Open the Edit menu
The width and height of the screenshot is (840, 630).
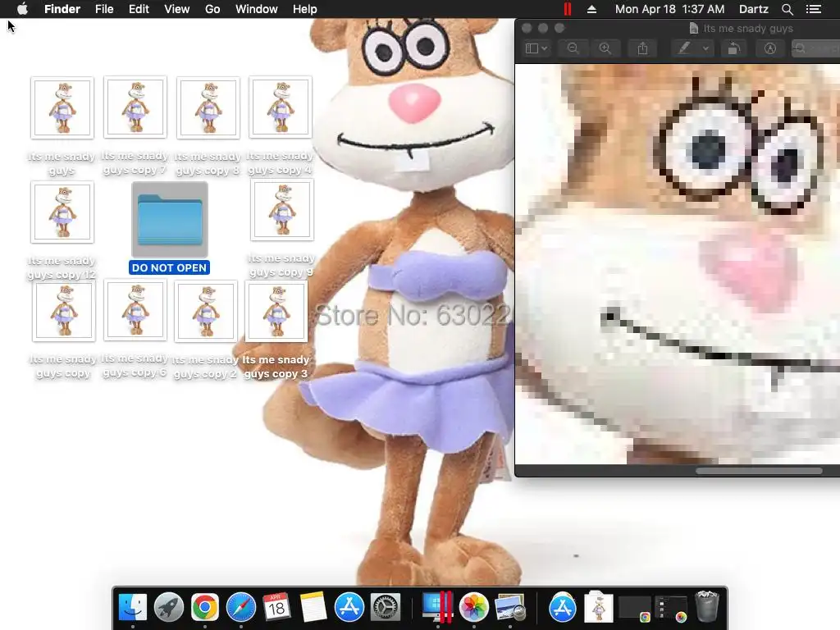(x=139, y=9)
